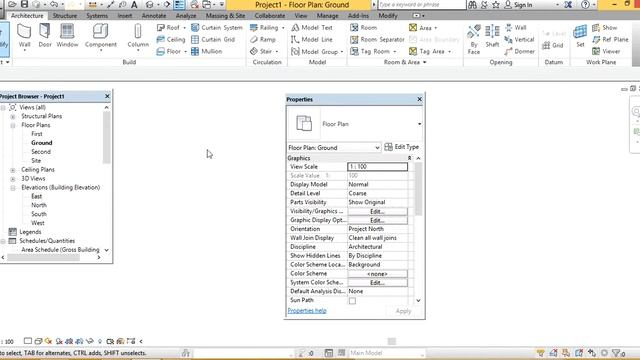
Task: Open the Floor Plan type selector dropdown
Action: click(419, 124)
